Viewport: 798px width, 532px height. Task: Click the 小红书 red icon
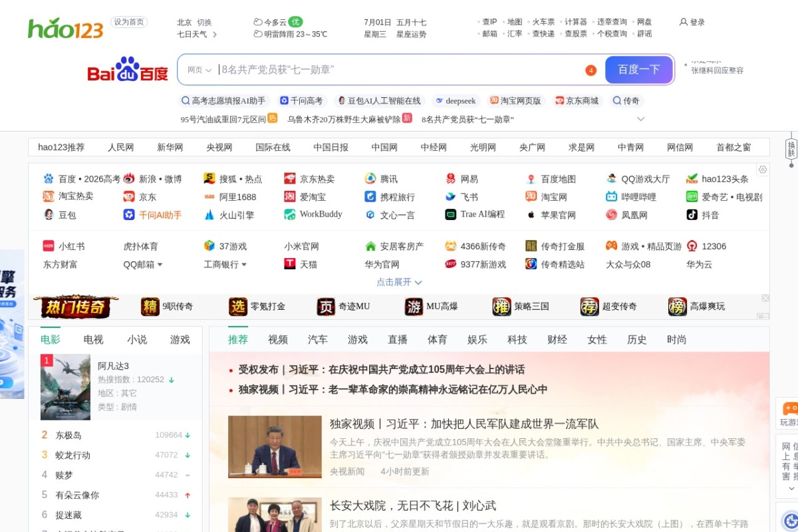tap(49, 246)
